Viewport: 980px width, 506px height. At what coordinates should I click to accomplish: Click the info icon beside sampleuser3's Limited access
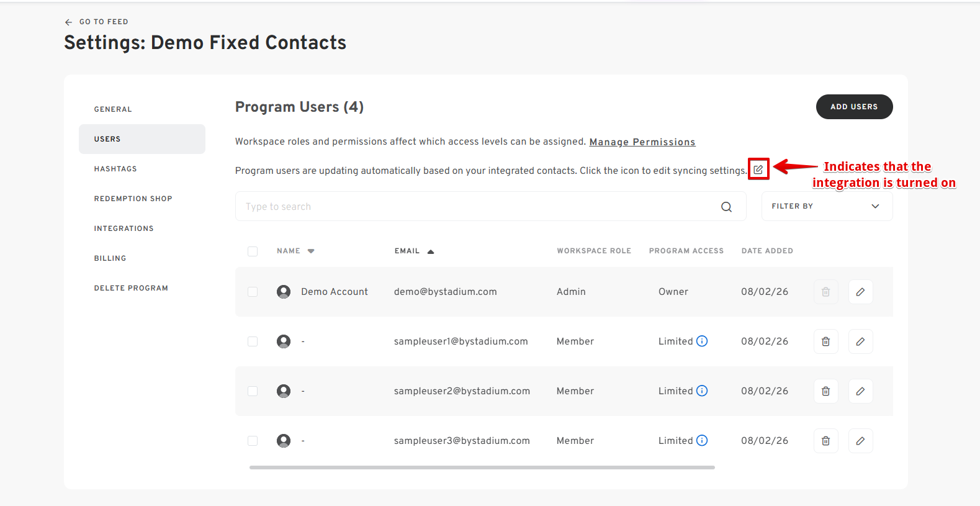tap(702, 440)
